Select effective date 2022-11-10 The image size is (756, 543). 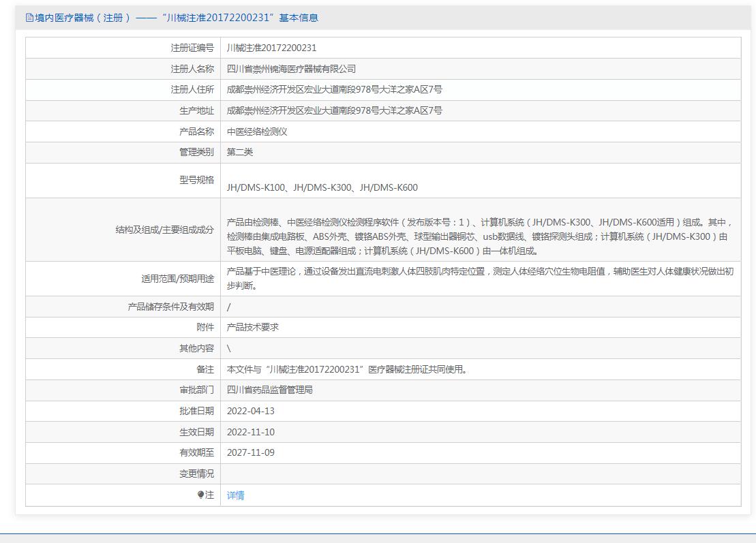point(250,432)
